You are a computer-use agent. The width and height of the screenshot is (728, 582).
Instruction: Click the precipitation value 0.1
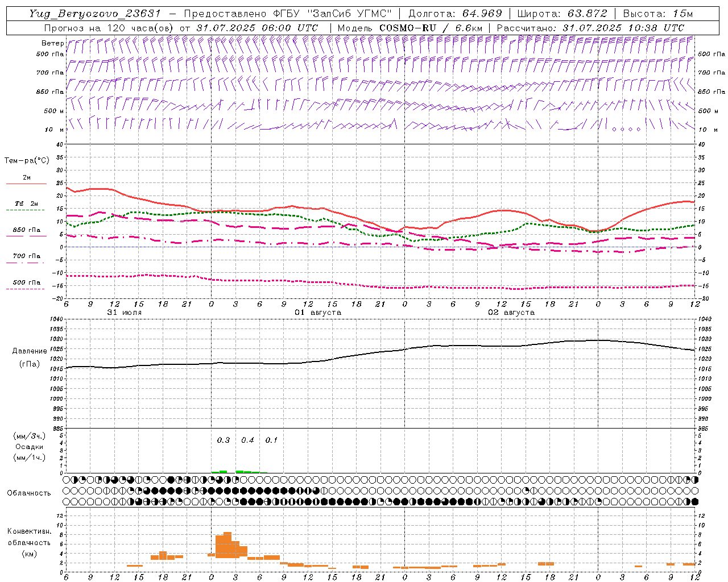272,440
